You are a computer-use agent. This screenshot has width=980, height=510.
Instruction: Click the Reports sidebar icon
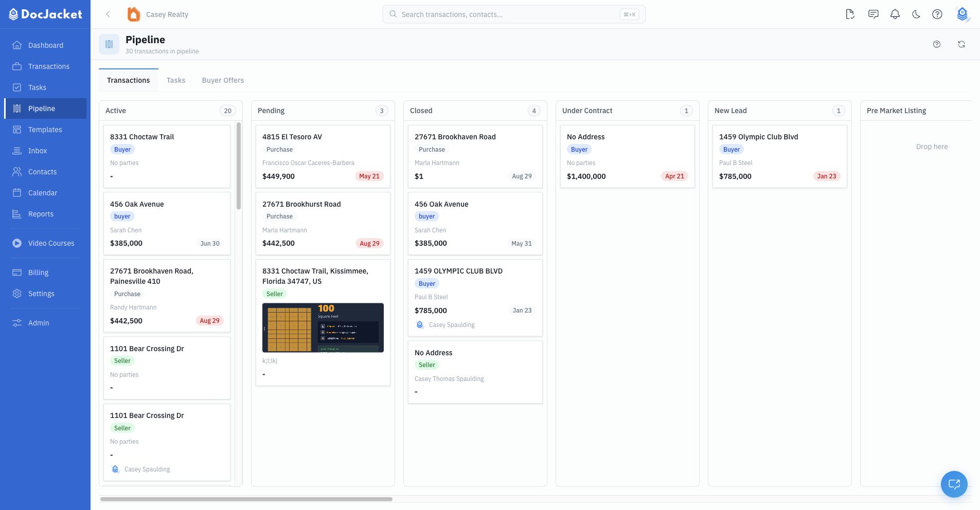tap(17, 214)
